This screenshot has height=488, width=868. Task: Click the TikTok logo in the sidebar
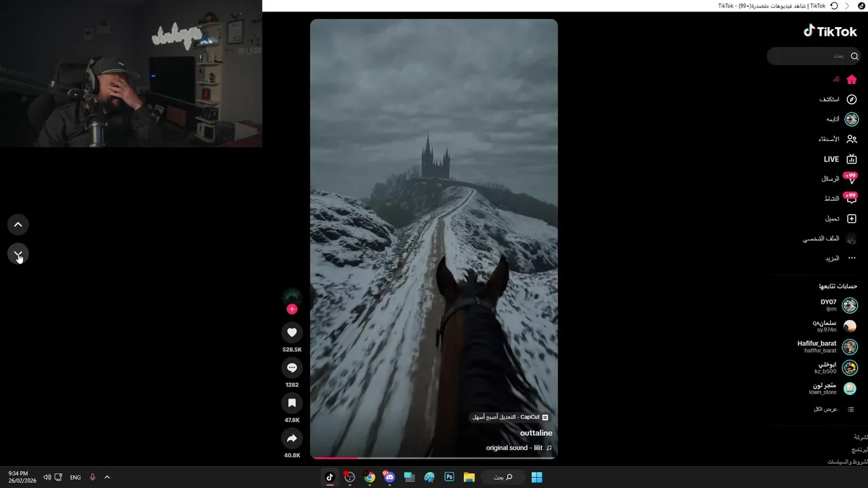tap(831, 31)
